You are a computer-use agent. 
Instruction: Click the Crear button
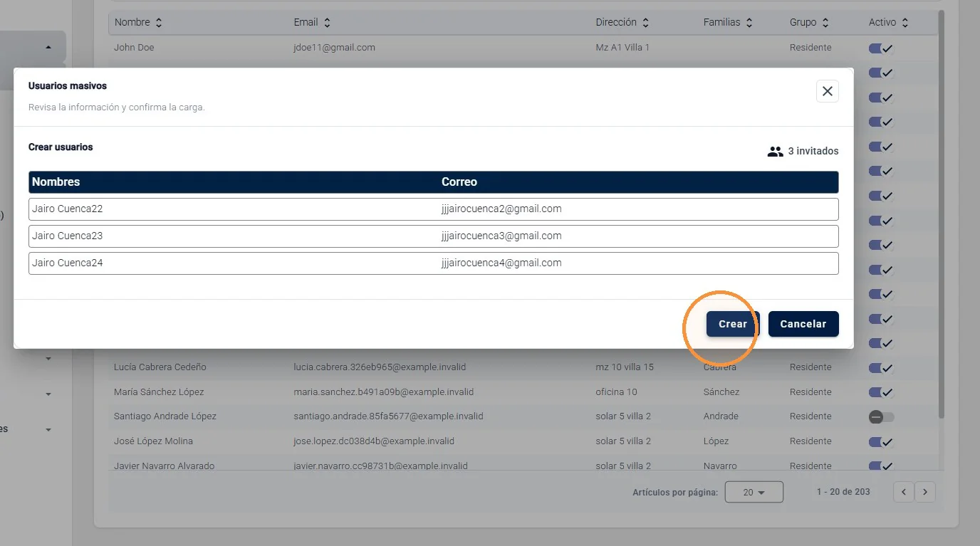tap(733, 324)
